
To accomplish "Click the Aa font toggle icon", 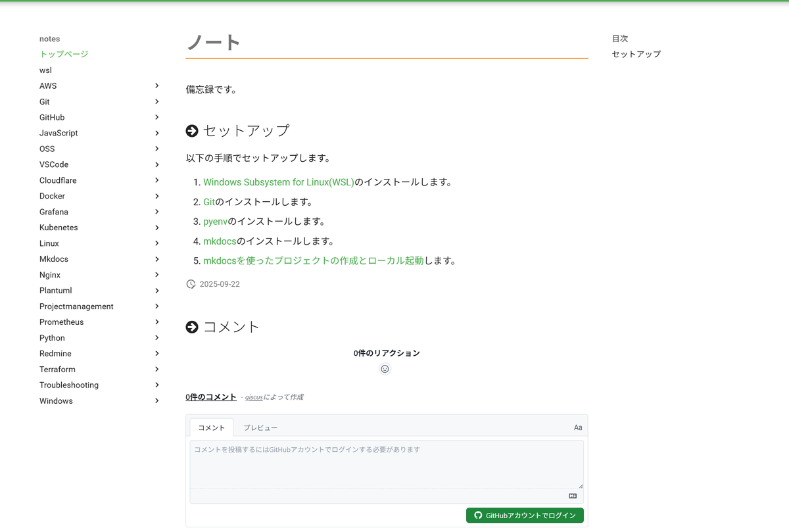I will [x=577, y=427].
